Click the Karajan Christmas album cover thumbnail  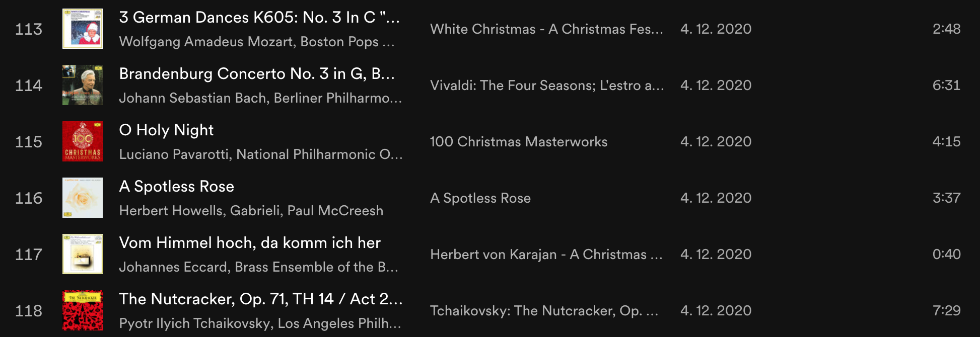pos(83,254)
